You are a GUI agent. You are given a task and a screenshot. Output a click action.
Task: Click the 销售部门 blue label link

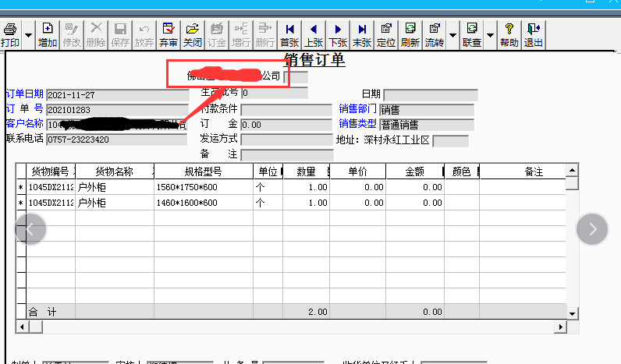tap(357, 108)
